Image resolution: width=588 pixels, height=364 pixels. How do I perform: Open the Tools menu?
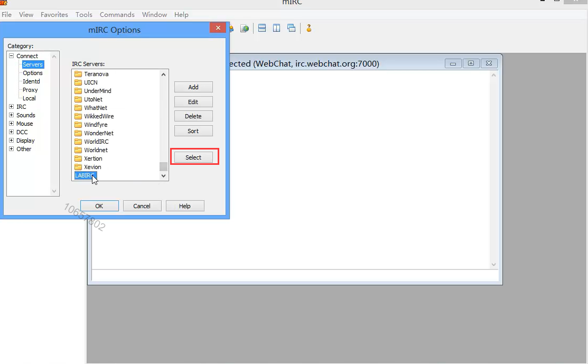(x=84, y=15)
